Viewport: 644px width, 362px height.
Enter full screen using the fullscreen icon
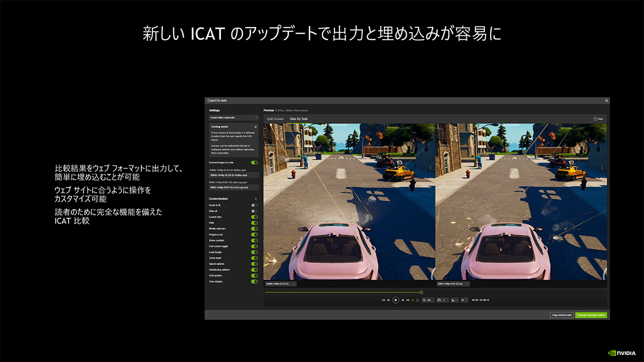point(418,300)
